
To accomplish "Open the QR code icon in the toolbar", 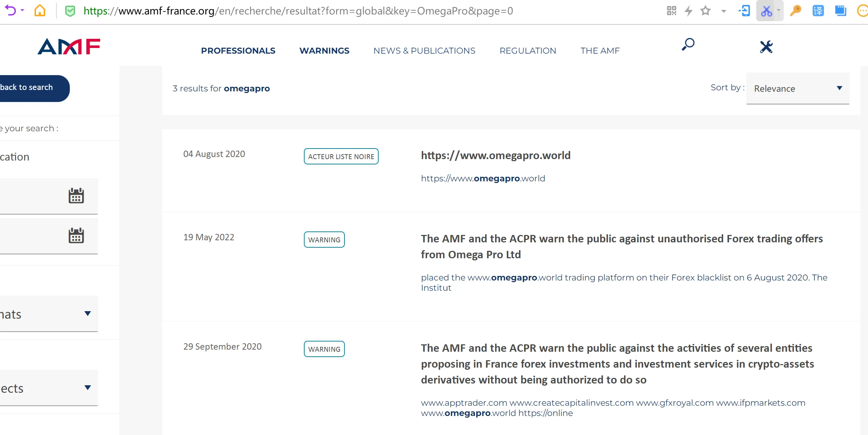I will 672,11.
